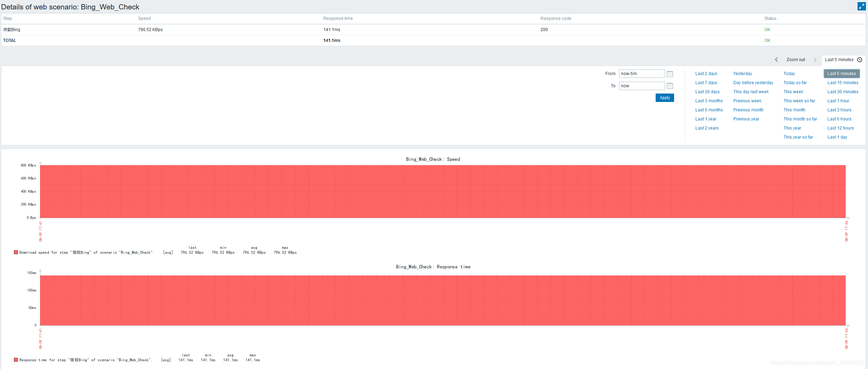Select Last 7 days range

click(x=706, y=83)
